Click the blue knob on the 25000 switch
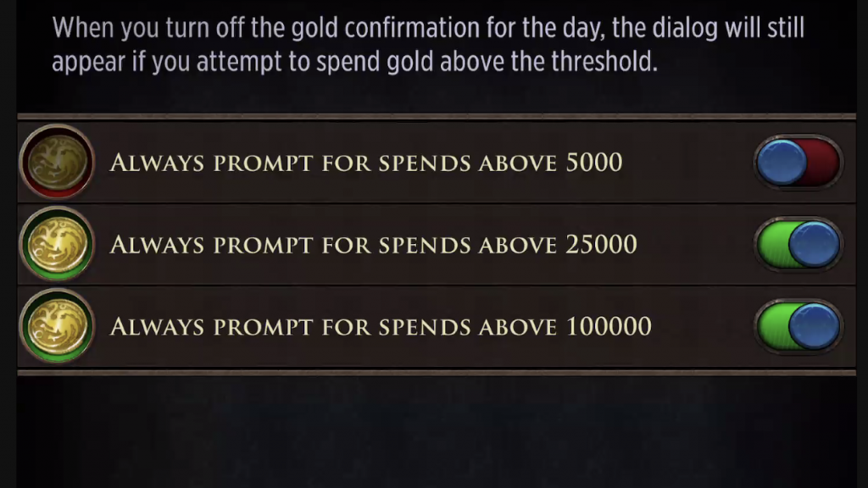Image resolution: width=868 pixels, height=488 pixels. (x=814, y=244)
